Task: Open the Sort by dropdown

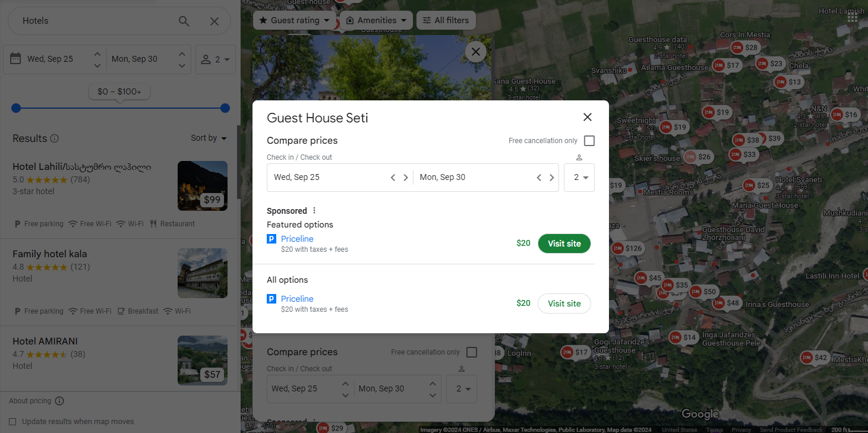Action: [209, 138]
